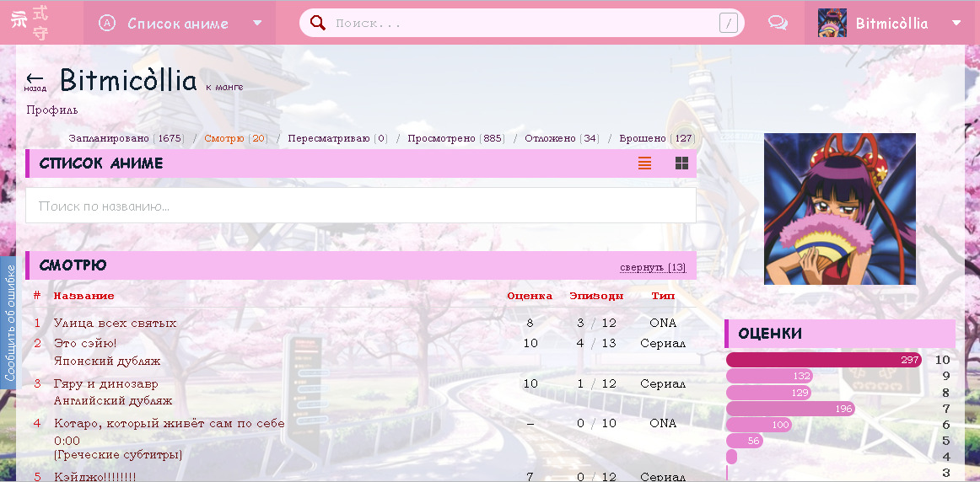Go to the Профиль link

click(51, 110)
